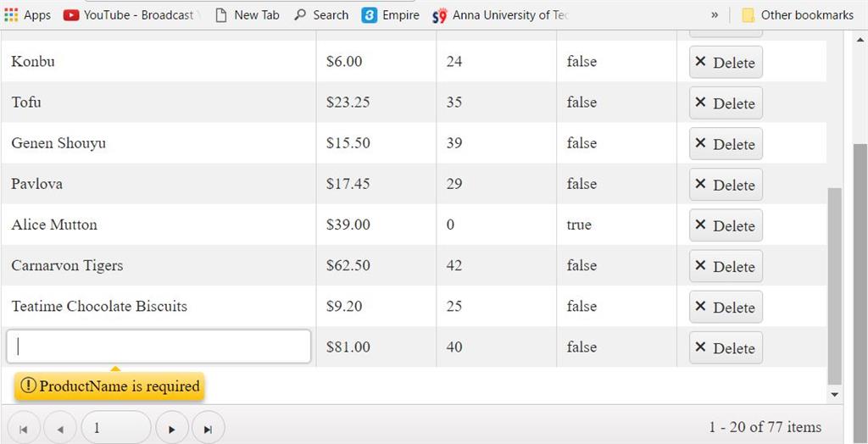This screenshot has width=868, height=444.
Task: Delete the Konbu row
Action: pos(726,62)
